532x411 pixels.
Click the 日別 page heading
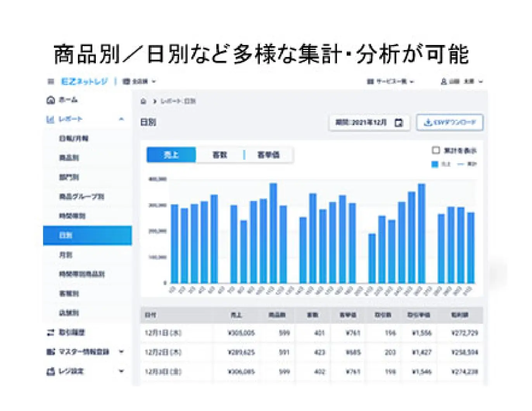[148, 123]
